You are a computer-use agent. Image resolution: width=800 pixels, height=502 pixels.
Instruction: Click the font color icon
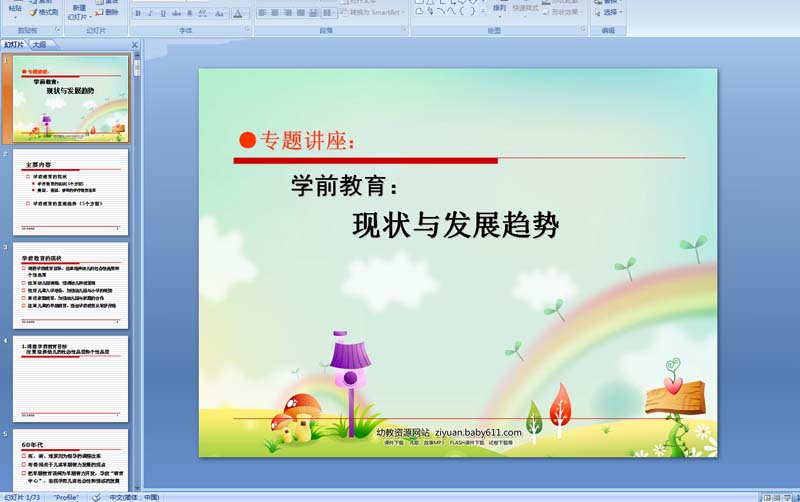(x=239, y=14)
